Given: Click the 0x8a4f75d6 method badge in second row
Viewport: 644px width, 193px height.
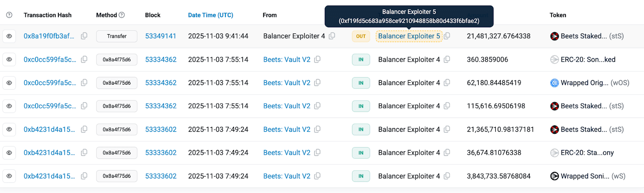Looking at the screenshot, I should coord(117,59).
